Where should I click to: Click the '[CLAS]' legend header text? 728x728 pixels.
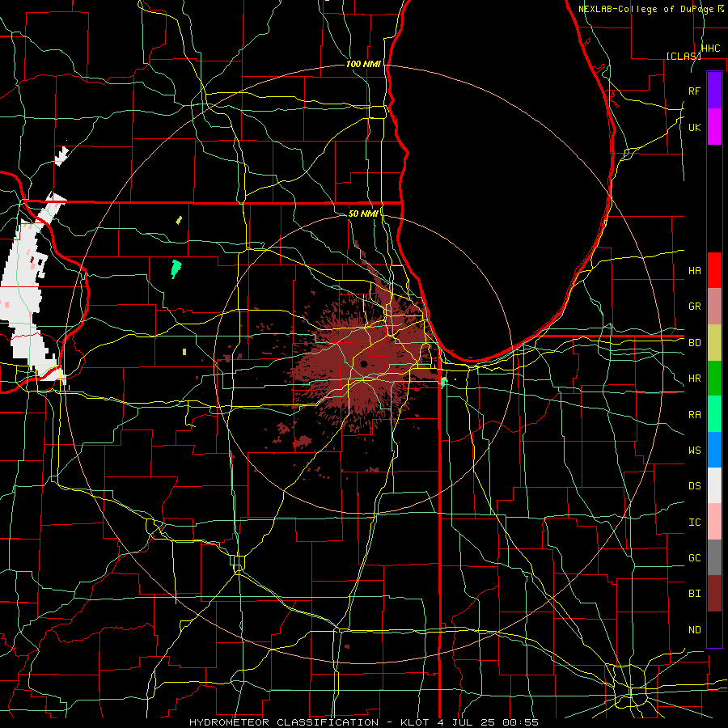coord(683,56)
